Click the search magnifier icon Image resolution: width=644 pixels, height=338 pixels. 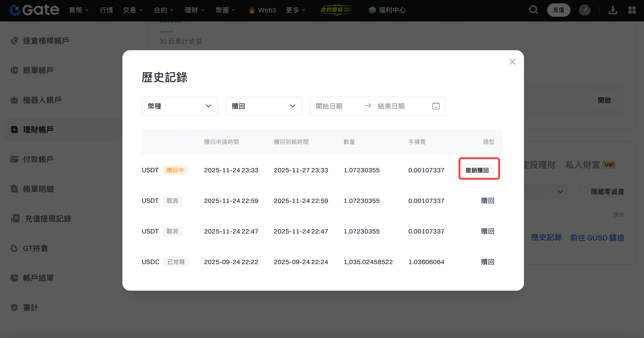[x=533, y=10]
